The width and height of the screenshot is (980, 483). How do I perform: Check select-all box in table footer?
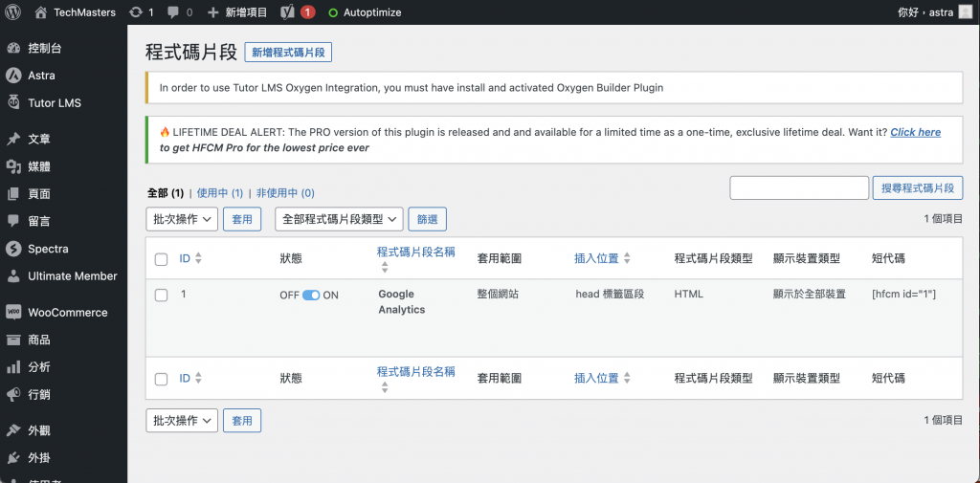[161, 380]
